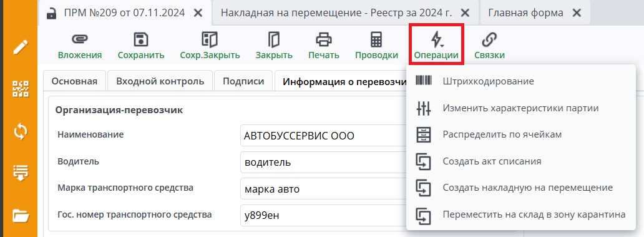The width and height of the screenshot is (644, 237).
Task: Open Связки link chain icon
Action: [x=489, y=40]
